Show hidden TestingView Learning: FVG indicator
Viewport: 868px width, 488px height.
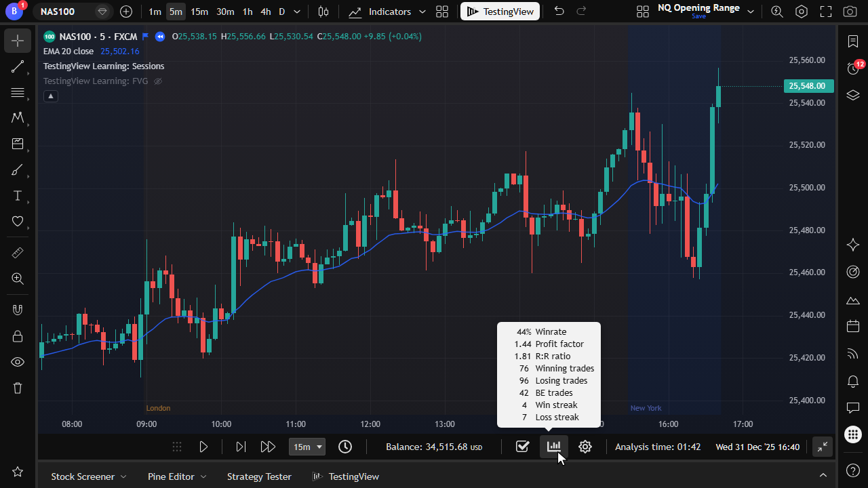(158, 81)
